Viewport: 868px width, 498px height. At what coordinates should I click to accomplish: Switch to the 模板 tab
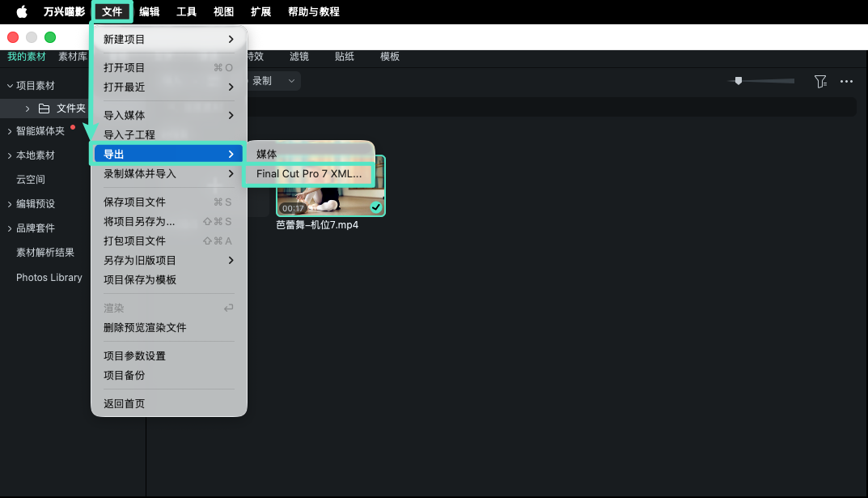(x=390, y=57)
